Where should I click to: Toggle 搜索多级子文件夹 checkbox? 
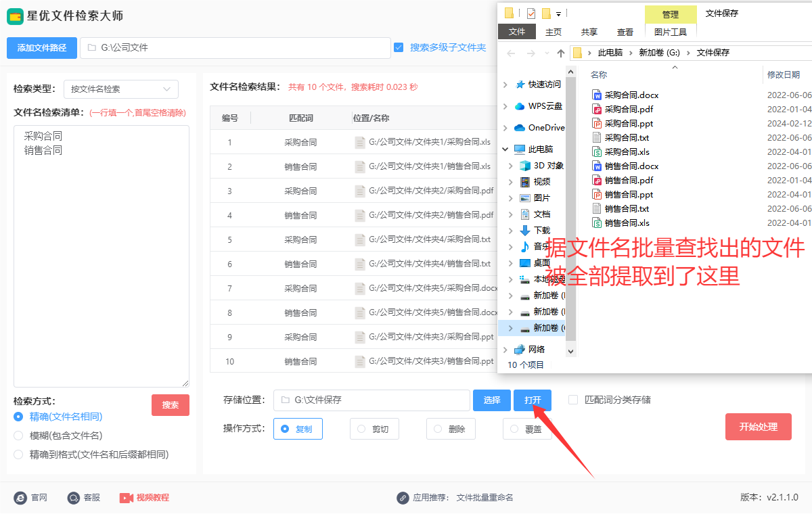(x=399, y=47)
